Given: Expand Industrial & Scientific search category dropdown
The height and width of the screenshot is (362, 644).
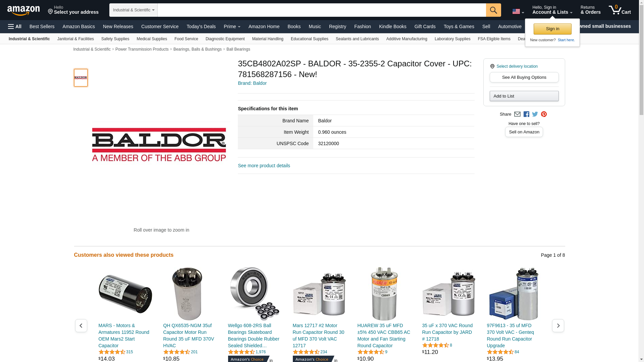Looking at the screenshot, I should point(133,10).
